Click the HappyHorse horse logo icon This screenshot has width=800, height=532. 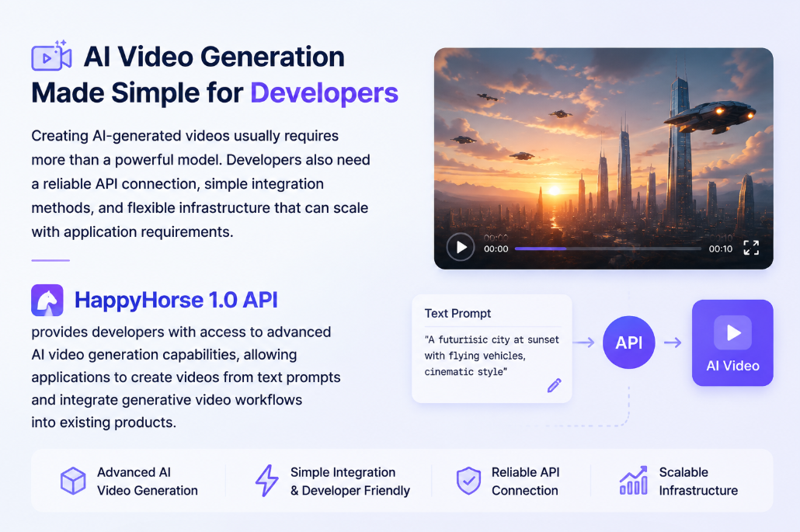tap(47, 301)
